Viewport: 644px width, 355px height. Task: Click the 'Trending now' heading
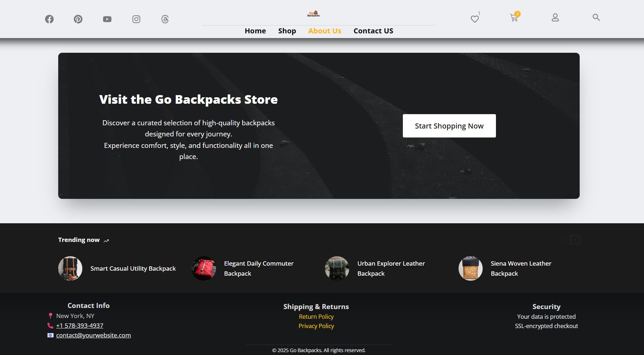79,240
